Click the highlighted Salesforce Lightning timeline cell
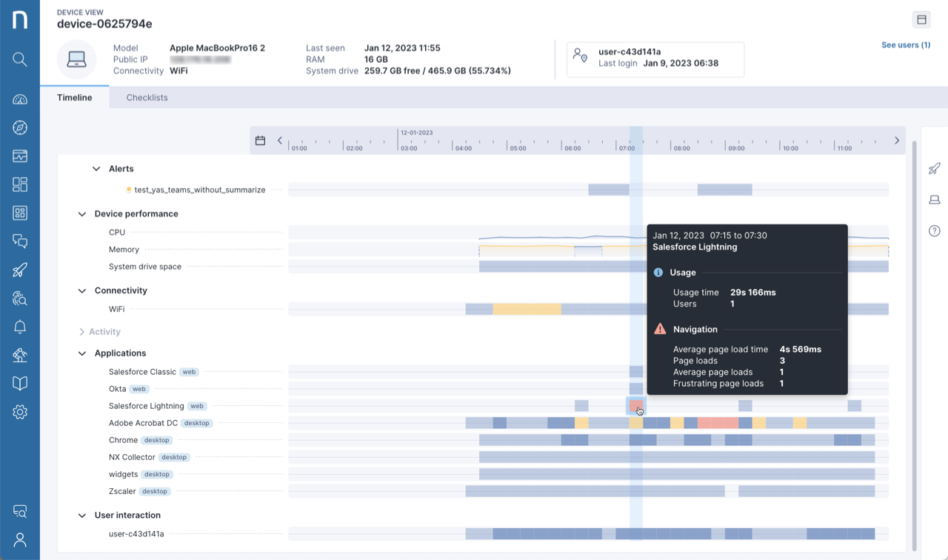 coord(637,406)
